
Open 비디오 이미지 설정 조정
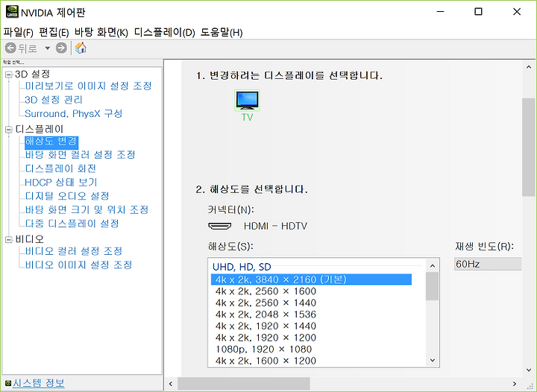pos(78,265)
